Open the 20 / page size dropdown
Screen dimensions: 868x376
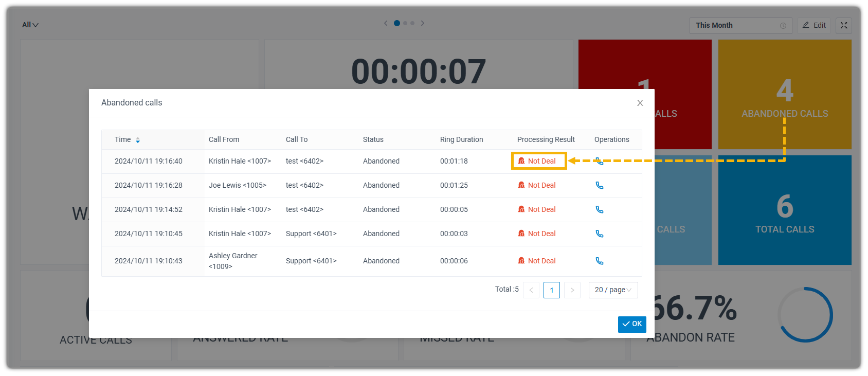pos(613,290)
